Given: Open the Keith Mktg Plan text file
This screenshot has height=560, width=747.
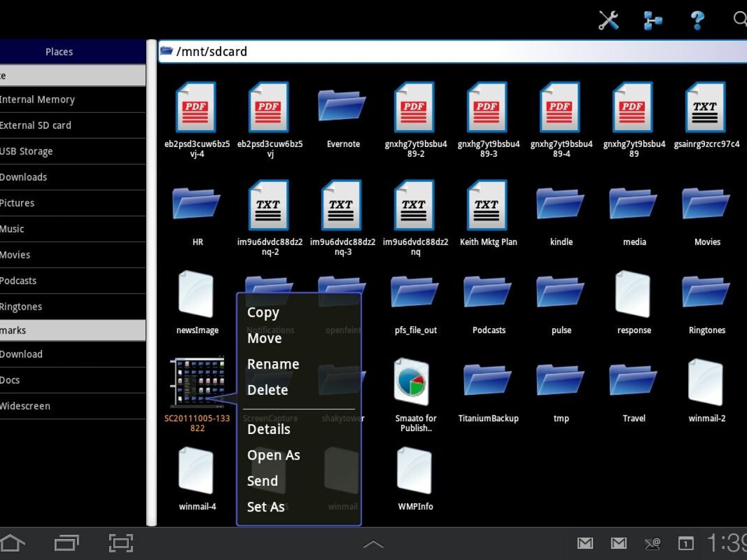Looking at the screenshot, I should pos(488,205).
